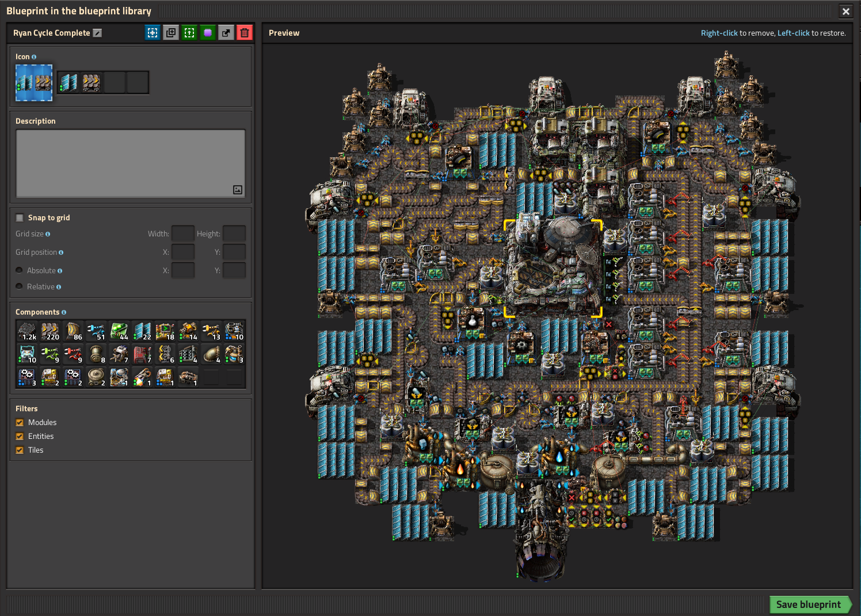
Task: Uncheck the Modules filter
Action: point(20,422)
